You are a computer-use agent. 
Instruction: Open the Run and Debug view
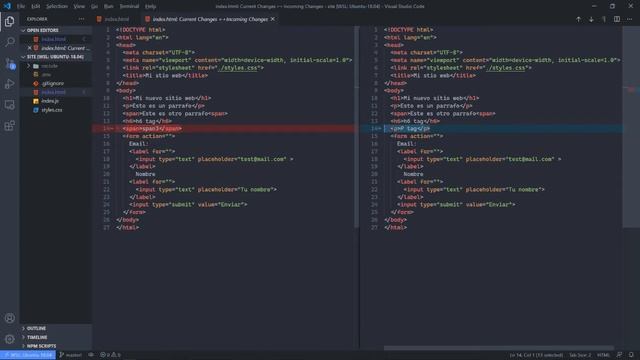click(x=9, y=84)
